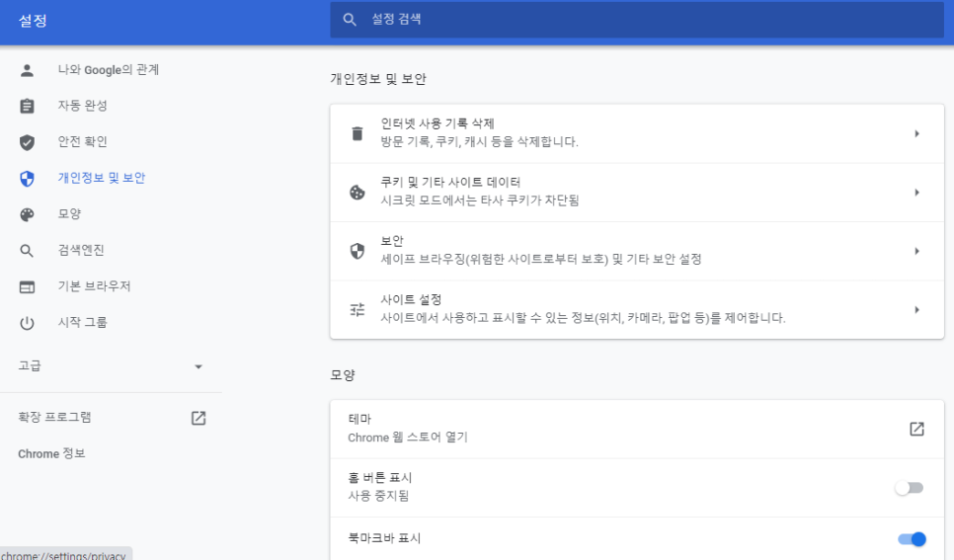Click the 사용 중지됨 status text
The image size is (954, 560).
click(378, 496)
